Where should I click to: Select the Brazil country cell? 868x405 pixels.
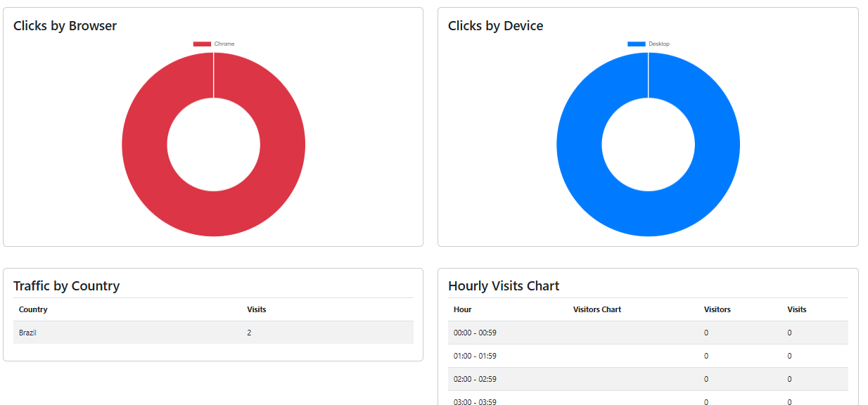click(x=27, y=333)
